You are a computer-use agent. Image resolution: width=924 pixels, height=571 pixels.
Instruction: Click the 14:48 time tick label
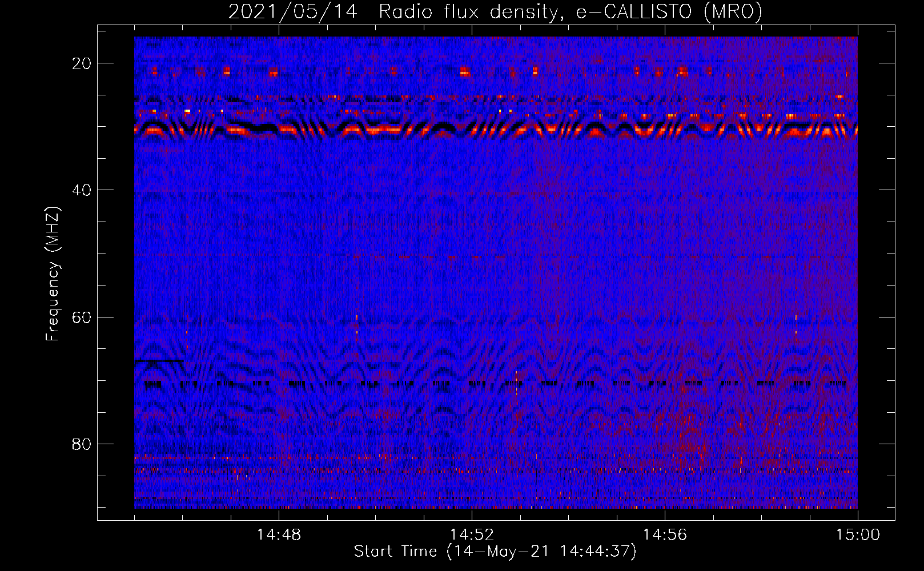tap(279, 535)
